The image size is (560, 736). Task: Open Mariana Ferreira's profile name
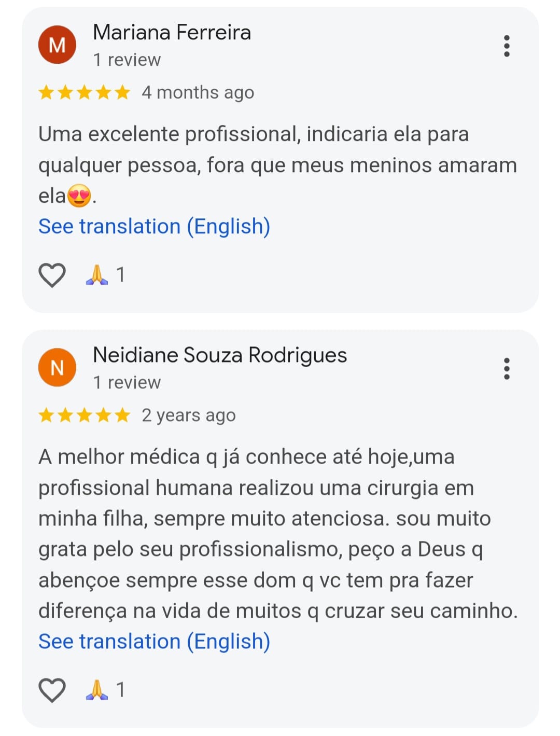coord(172,33)
